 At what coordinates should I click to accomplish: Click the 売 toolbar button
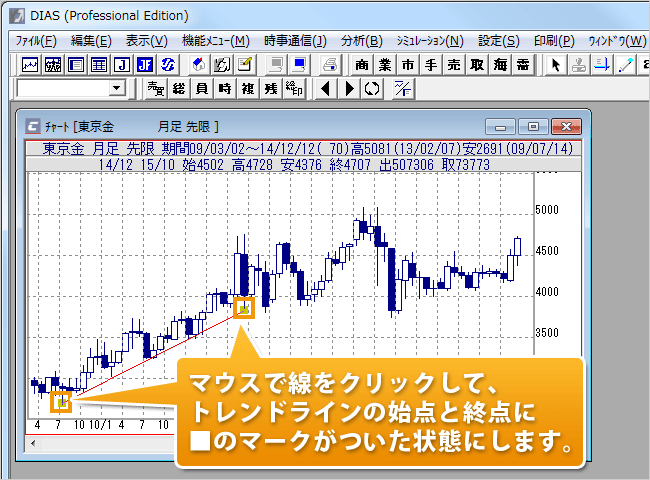point(453,65)
